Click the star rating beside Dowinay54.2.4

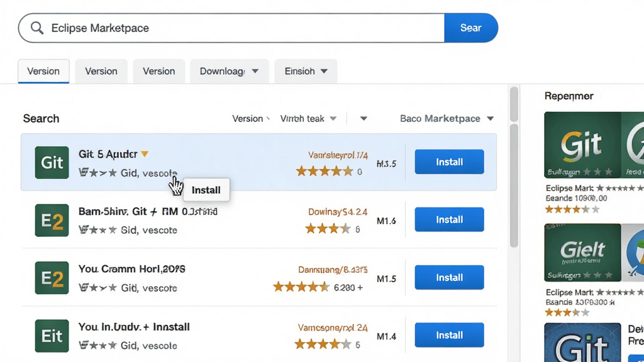[328, 229]
